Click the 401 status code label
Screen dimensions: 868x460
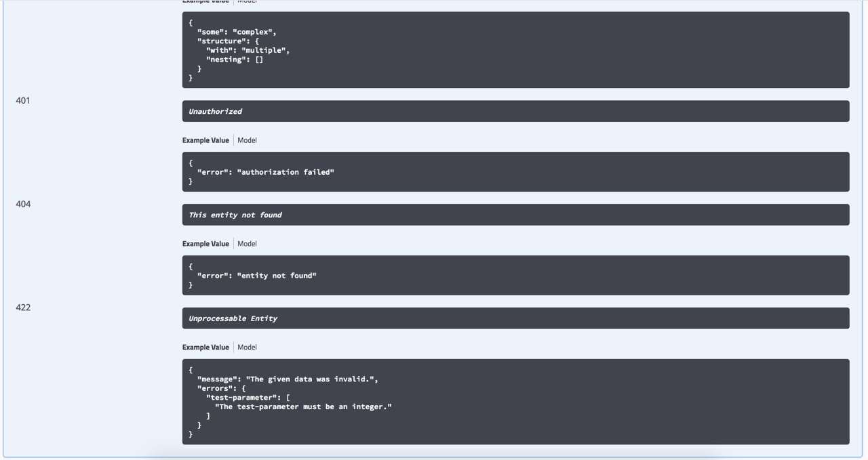[23, 101]
